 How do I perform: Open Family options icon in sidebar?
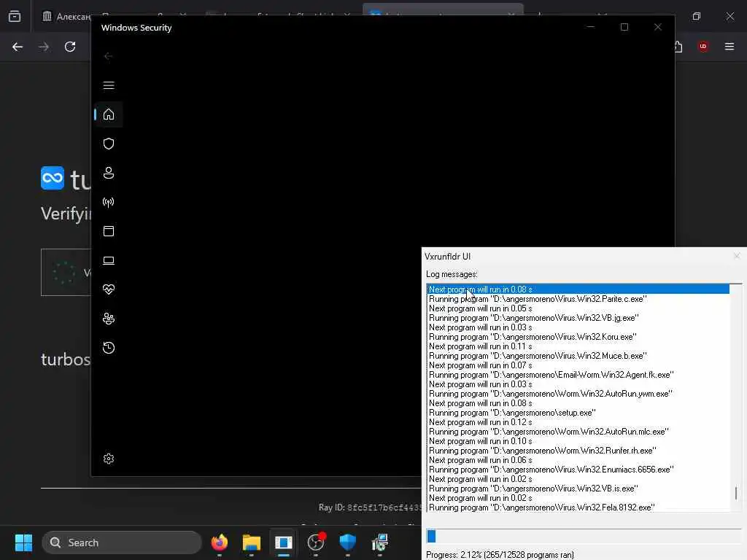click(109, 319)
